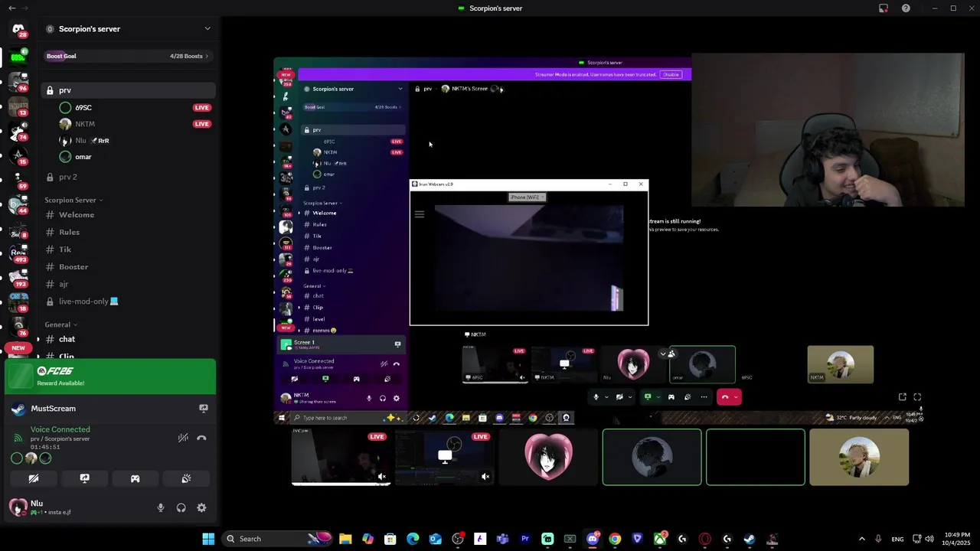This screenshot has height=551, width=980.
Task: Click red disconnect button in streamed call bar
Action: point(725,397)
